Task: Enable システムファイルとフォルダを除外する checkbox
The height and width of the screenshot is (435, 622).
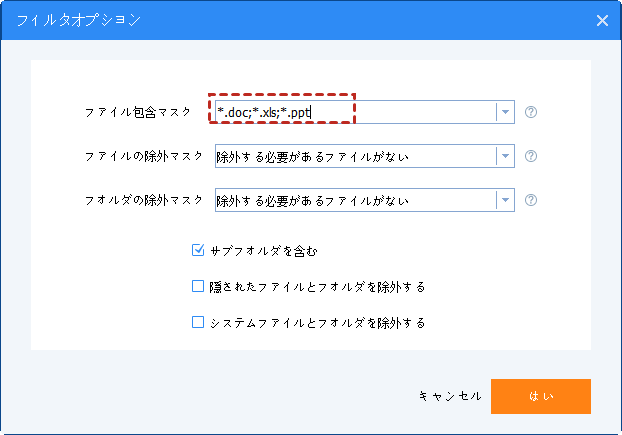Action: click(198, 323)
